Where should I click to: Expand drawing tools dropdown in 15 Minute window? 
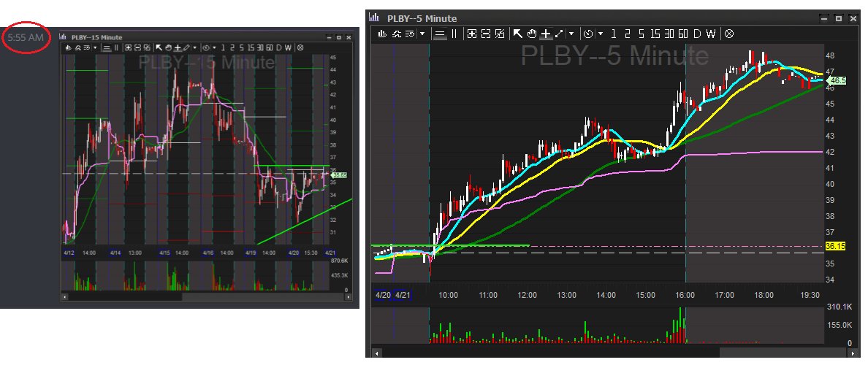tap(195, 47)
